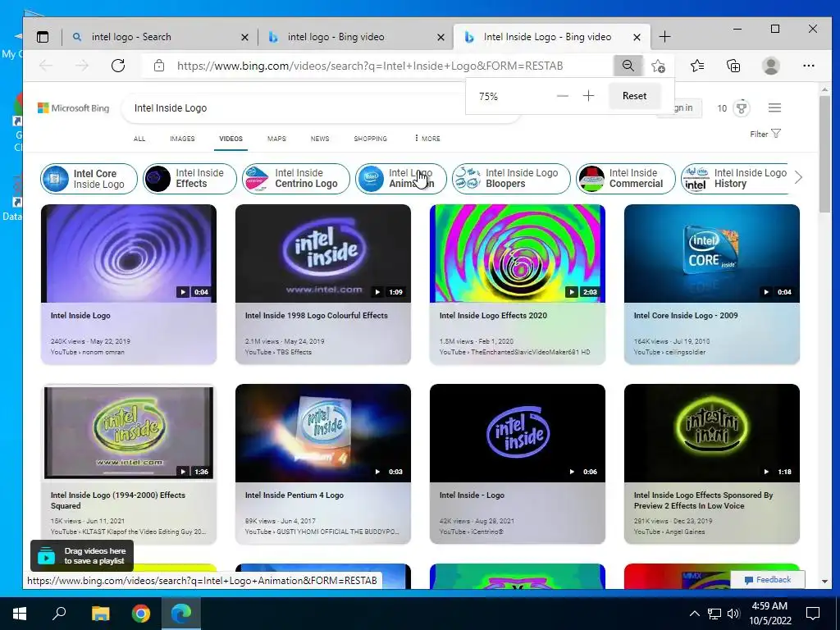This screenshot has width=840, height=630.
Task: Open the Sponsored By Preview 2 Effects thumbnail
Action: (x=712, y=433)
